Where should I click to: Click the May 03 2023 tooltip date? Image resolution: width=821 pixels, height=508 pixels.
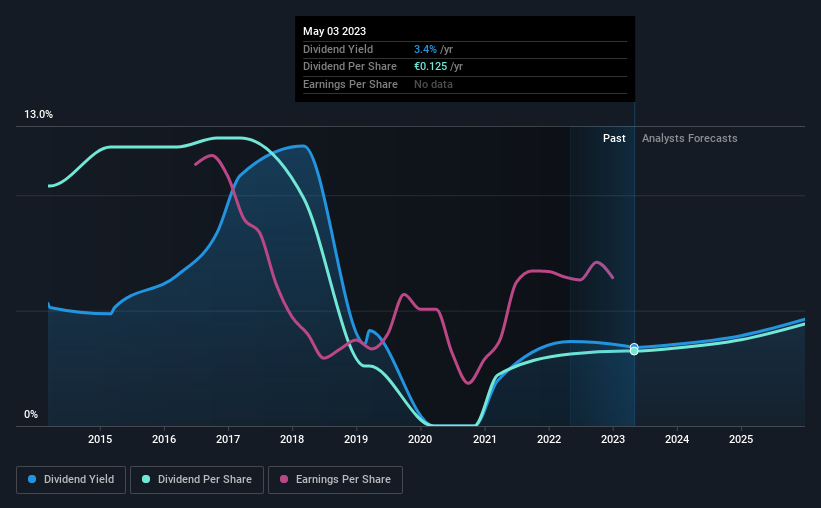click(x=335, y=31)
